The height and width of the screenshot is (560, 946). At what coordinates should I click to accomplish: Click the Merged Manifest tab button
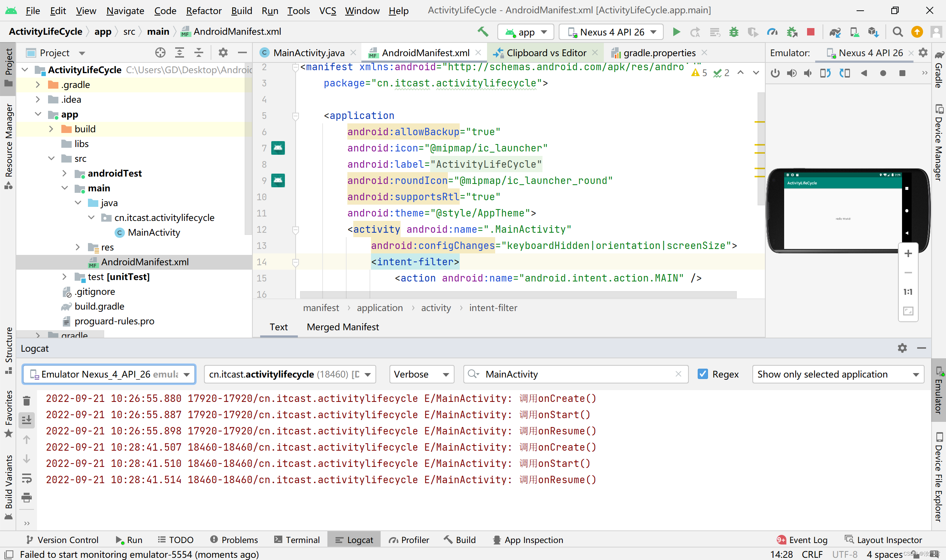(x=343, y=327)
